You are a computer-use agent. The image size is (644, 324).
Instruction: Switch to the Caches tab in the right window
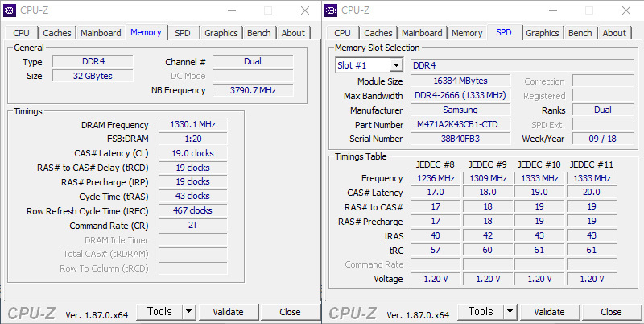pos(378,33)
